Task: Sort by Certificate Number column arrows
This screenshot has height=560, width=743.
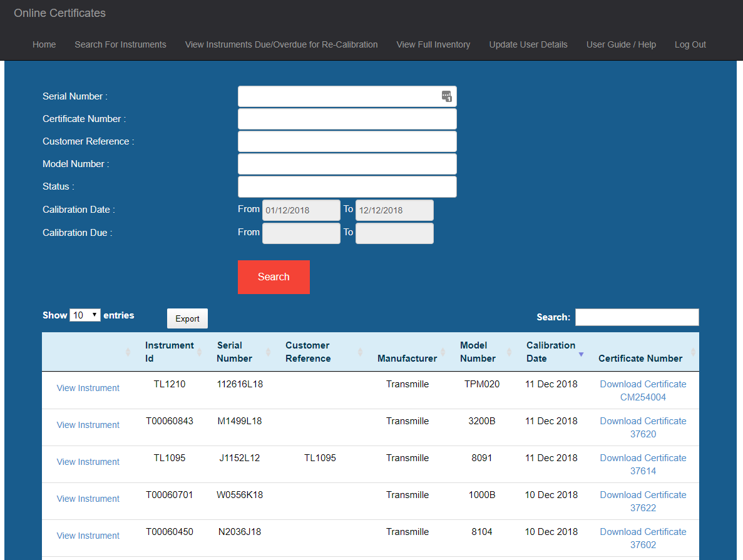Action: pos(694,352)
